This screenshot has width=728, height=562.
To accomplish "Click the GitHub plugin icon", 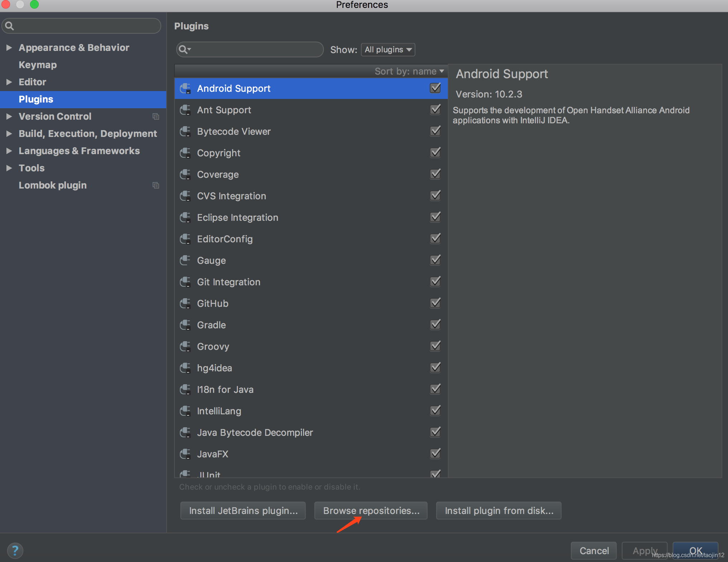I will (185, 304).
